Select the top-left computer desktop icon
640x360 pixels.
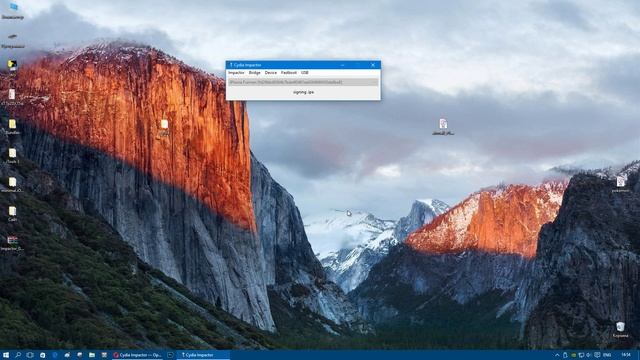[13, 11]
